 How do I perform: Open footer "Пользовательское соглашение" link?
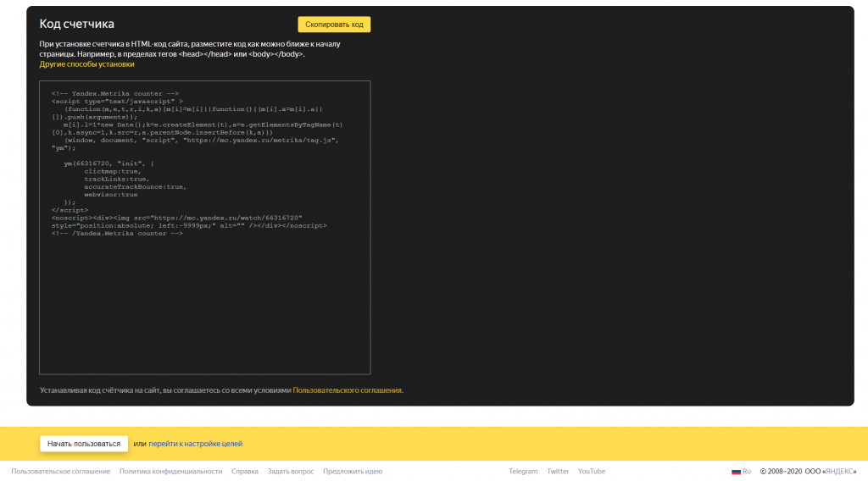[61, 471]
